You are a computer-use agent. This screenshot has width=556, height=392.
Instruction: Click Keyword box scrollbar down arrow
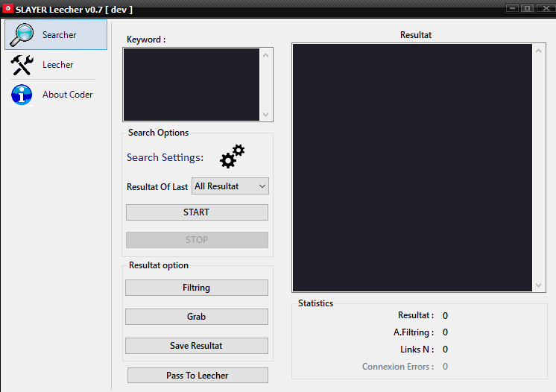point(265,115)
